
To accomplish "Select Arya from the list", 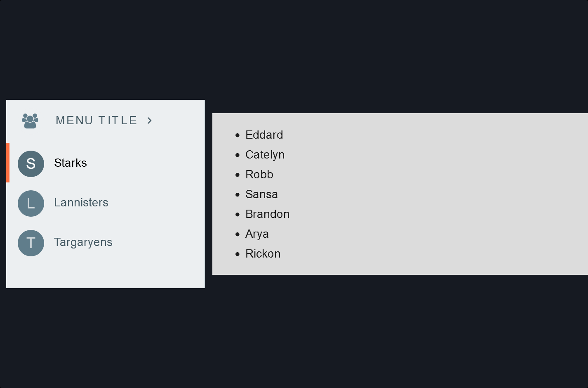I will 257,234.
